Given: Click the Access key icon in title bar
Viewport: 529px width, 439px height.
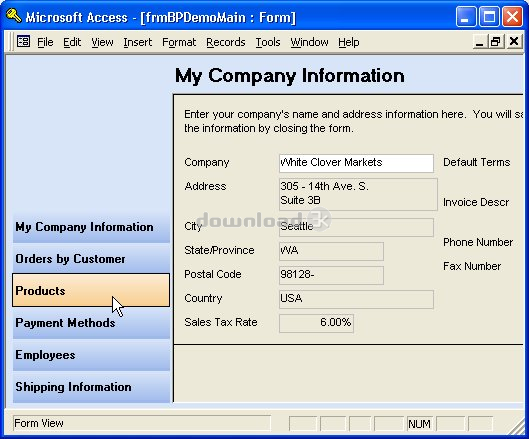Looking at the screenshot, I should [x=14, y=16].
